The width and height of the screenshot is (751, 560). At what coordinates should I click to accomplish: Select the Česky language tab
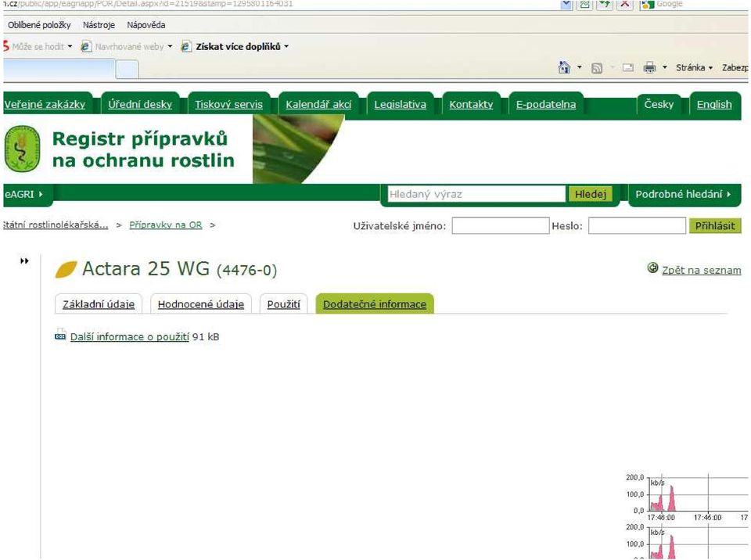(x=659, y=104)
